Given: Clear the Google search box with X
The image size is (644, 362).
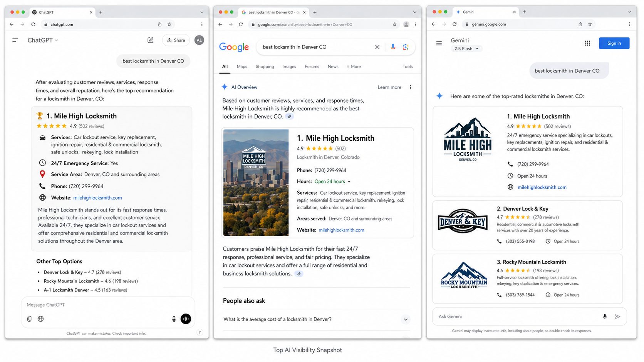Looking at the screenshot, I should coord(377,47).
